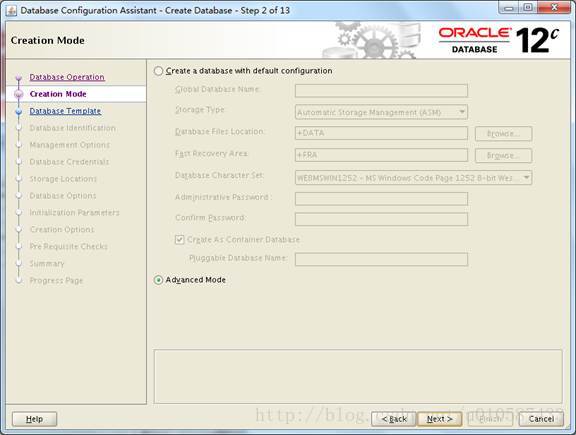This screenshot has width=576, height=435.
Task: Click the Creation Options step
Action: (62, 229)
